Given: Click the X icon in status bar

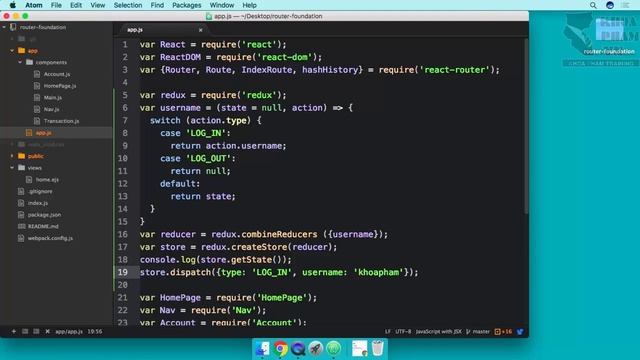Looking at the screenshot, I should 47,331.
